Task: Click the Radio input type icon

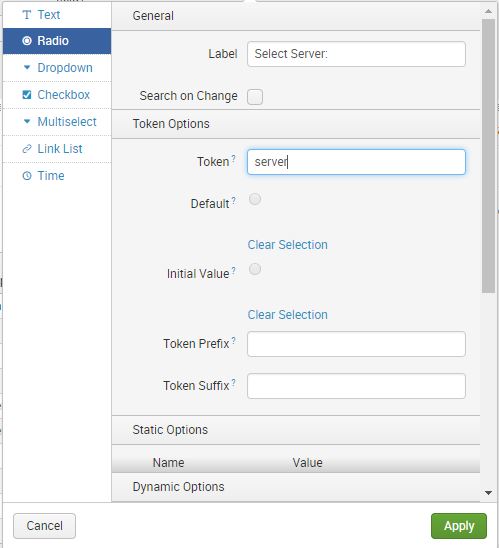Action: point(27,41)
